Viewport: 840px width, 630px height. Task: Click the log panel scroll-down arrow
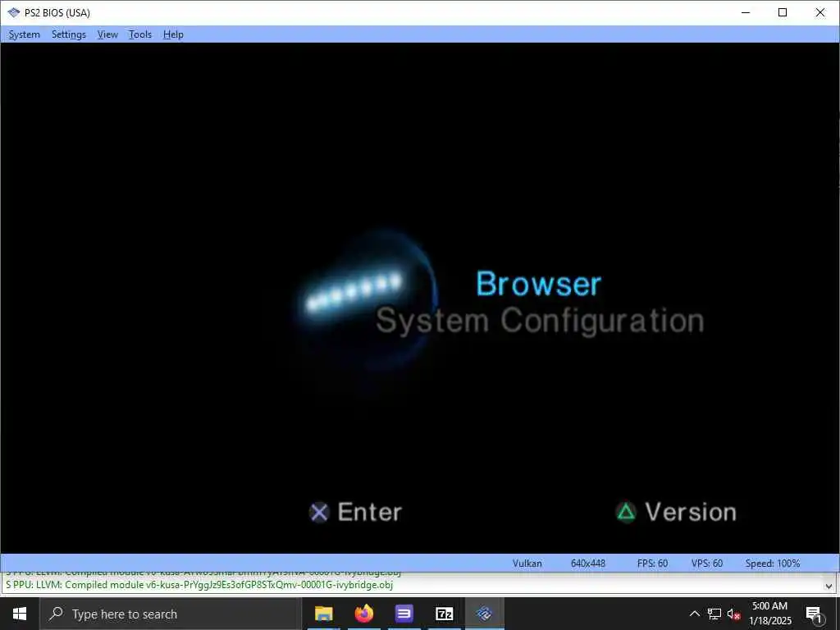point(829,587)
